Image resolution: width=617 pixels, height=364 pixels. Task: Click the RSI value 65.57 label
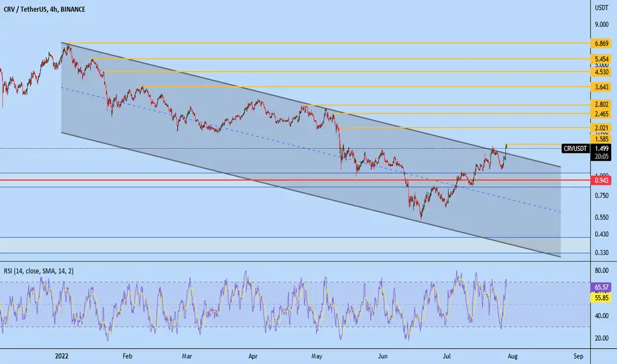(x=602, y=288)
